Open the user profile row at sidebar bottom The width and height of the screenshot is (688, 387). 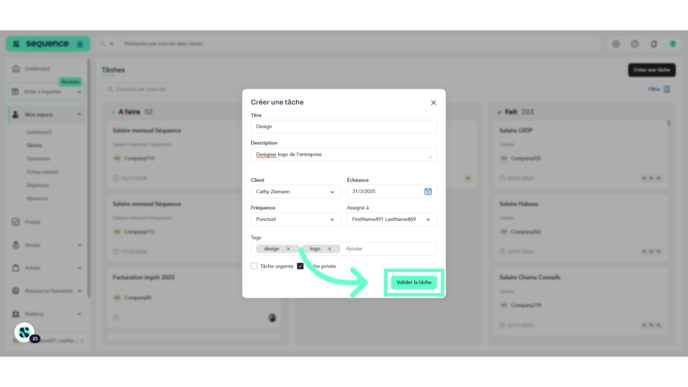(48, 340)
